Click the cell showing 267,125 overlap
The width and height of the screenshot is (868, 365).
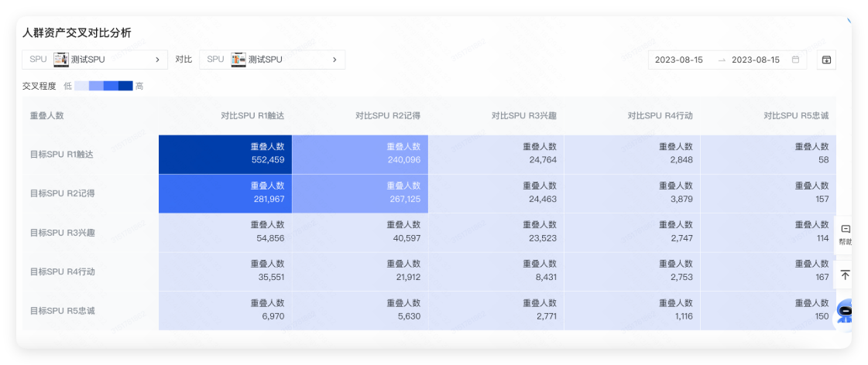click(x=360, y=193)
